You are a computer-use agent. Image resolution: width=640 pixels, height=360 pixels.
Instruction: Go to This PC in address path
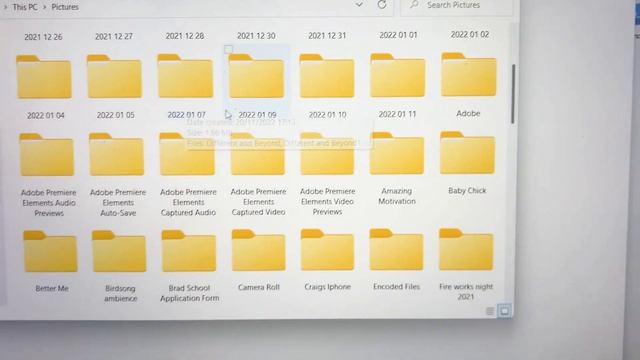coord(25,7)
